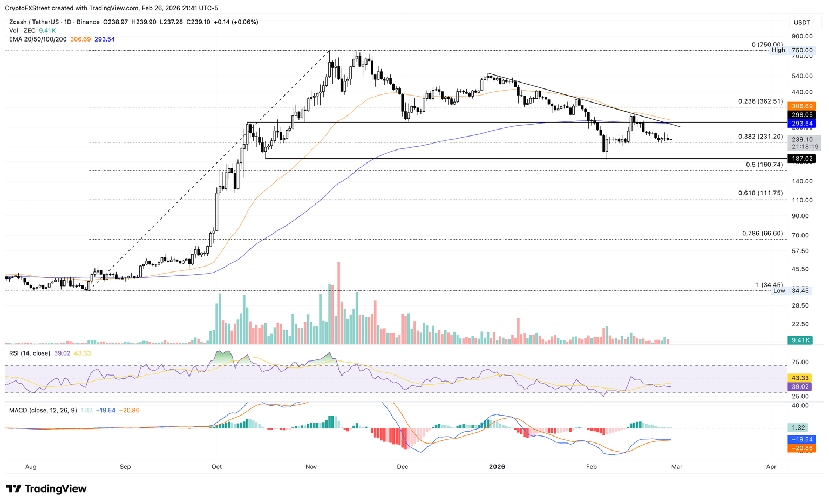Click the 0.382 (231.20) Fibonacci label
Screen dimensions: 829x504
point(760,137)
